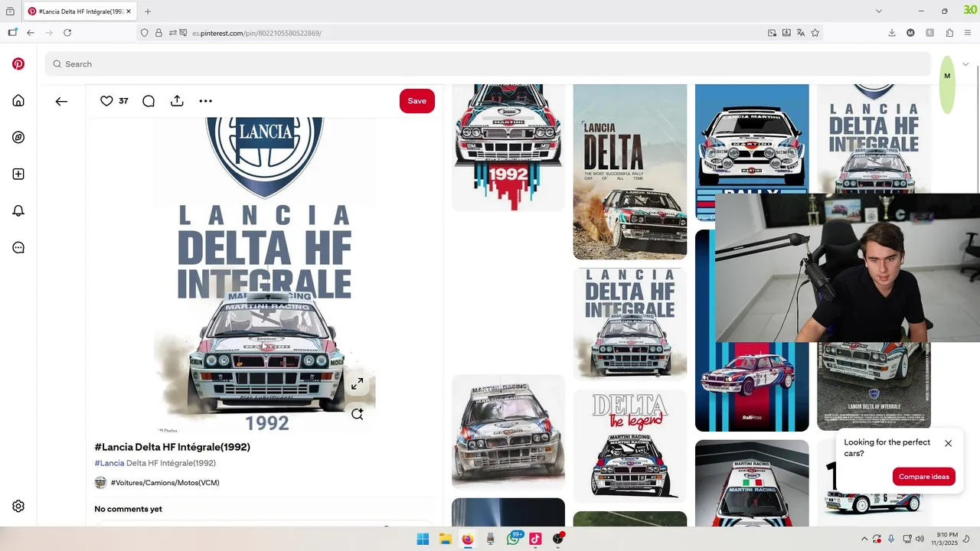
Task: Open the page translate icon
Action: (801, 33)
